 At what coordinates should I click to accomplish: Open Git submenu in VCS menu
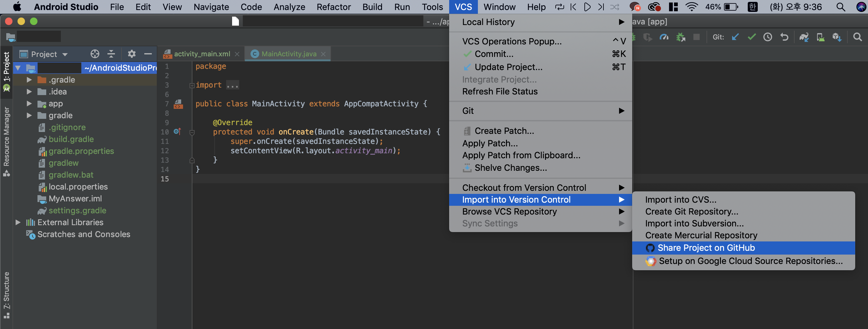coord(540,111)
